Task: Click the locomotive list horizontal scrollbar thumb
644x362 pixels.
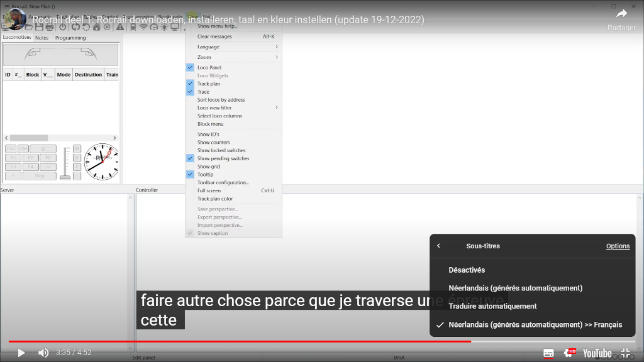Action: tap(29, 138)
